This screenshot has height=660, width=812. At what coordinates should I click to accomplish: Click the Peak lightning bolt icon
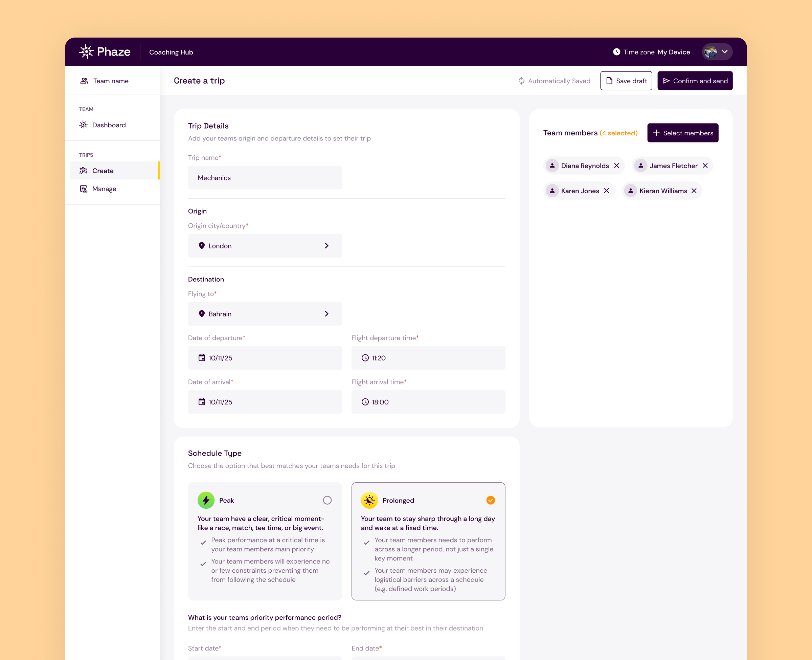point(206,500)
